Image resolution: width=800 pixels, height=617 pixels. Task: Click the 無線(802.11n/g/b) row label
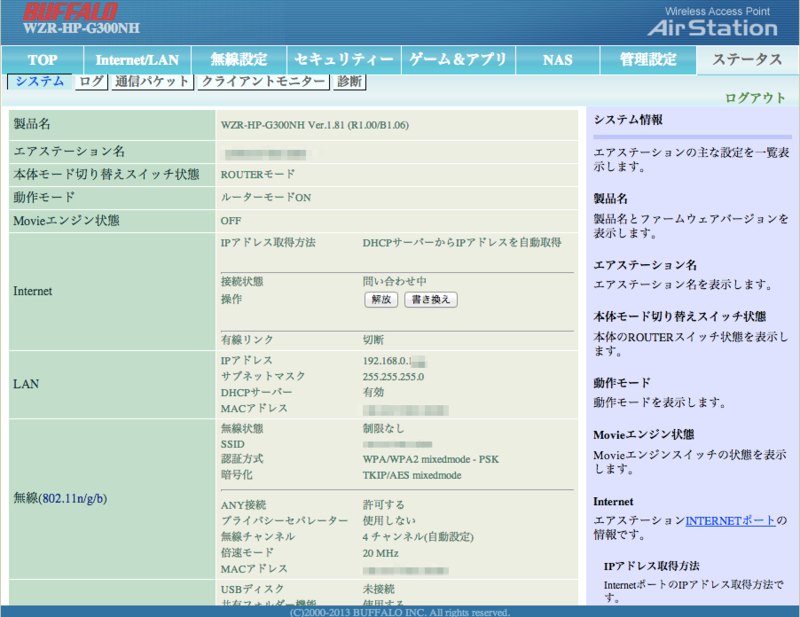(x=60, y=499)
